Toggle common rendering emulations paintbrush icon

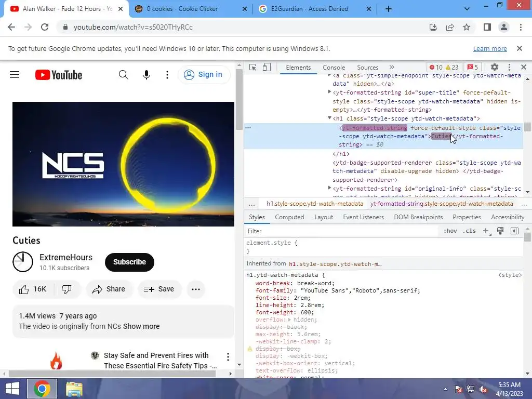pos(500,231)
